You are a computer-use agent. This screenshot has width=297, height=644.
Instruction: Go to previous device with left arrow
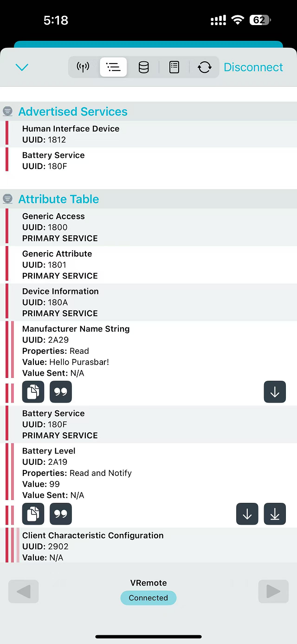23,592
